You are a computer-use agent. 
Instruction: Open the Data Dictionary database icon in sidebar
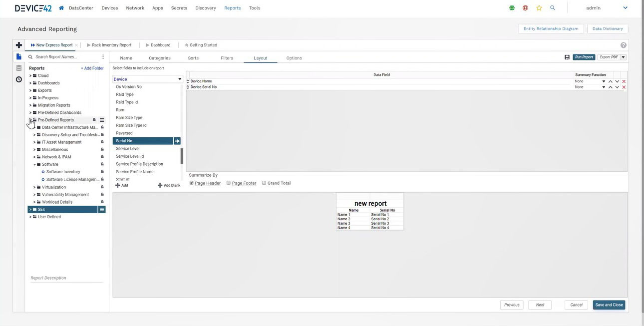pos(18,67)
